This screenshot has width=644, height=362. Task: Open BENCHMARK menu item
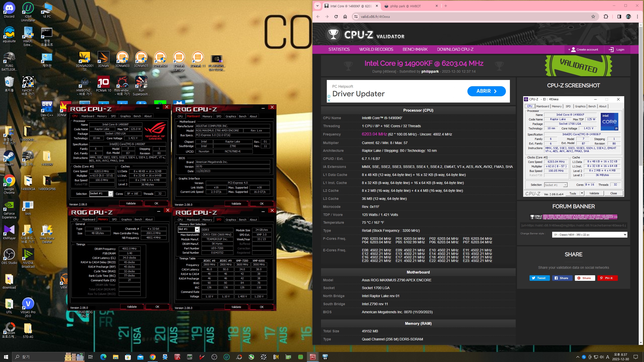pyautogui.click(x=415, y=49)
